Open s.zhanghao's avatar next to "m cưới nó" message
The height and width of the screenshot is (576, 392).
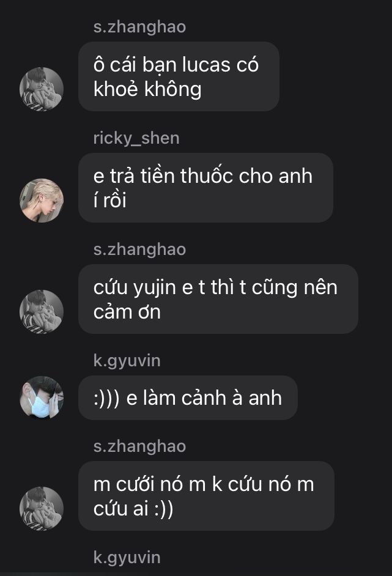tap(41, 508)
